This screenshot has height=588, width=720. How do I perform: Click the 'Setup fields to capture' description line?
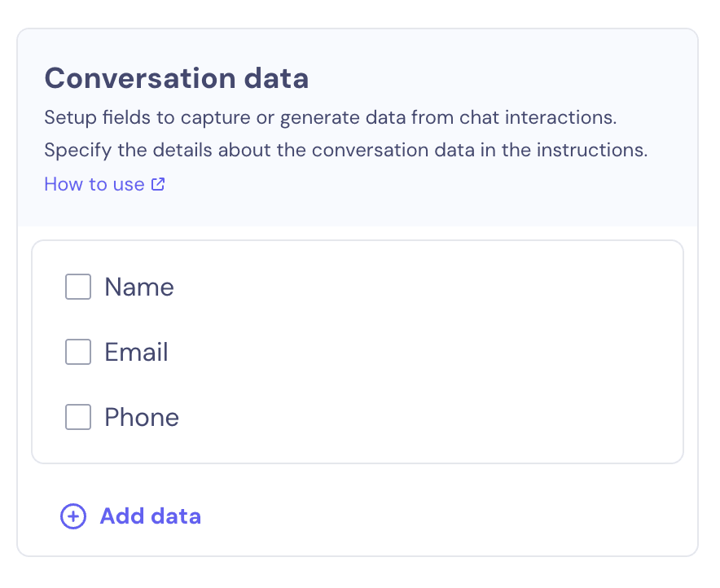pyautogui.click(x=330, y=117)
